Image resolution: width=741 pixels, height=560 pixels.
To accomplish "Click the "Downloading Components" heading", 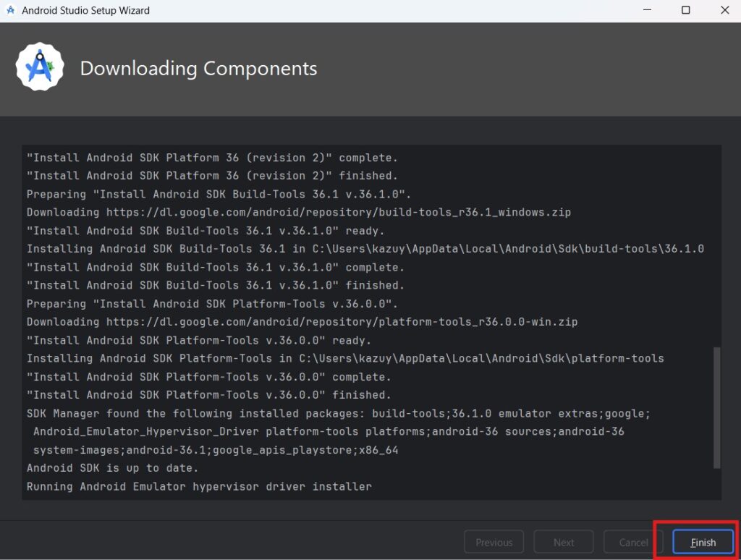I will point(198,69).
